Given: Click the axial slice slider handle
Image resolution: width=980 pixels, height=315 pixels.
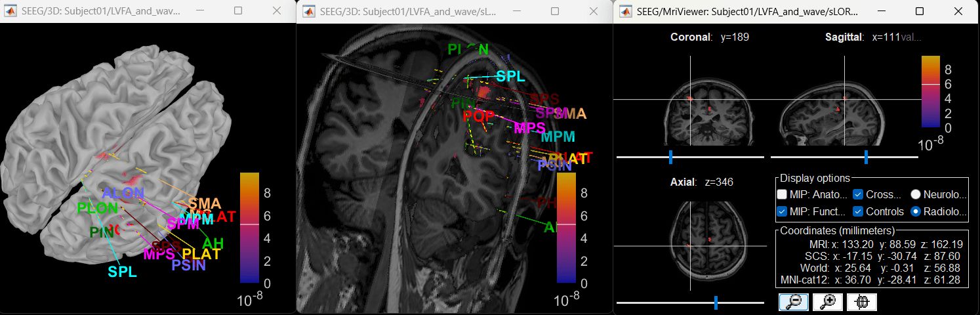Looking at the screenshot, I should click(716, 303).
